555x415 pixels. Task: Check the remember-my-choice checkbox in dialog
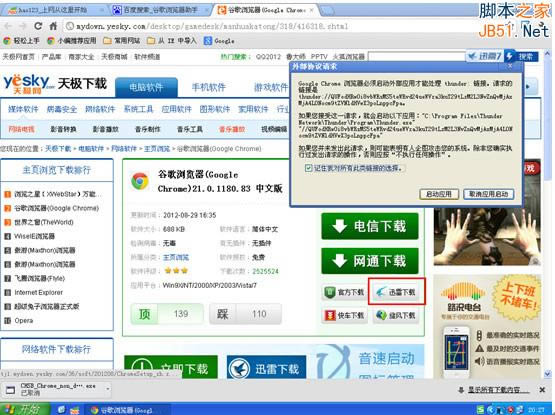(x=308, y=168)
